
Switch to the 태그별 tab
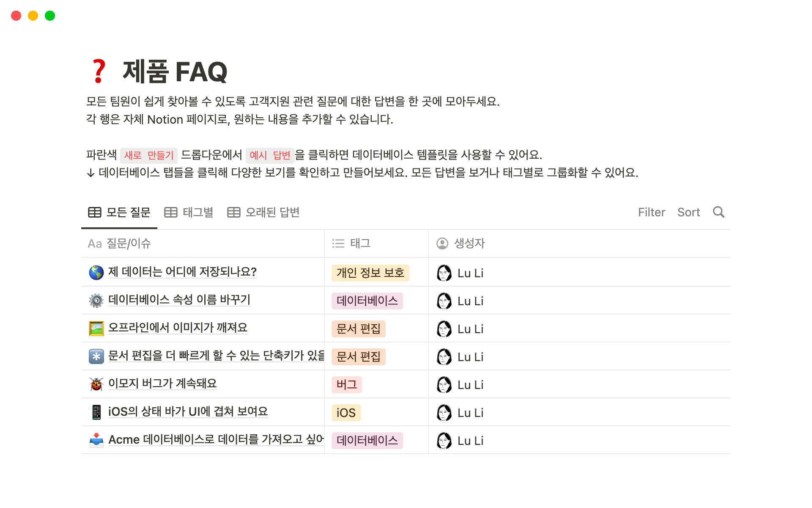point(189,213)
